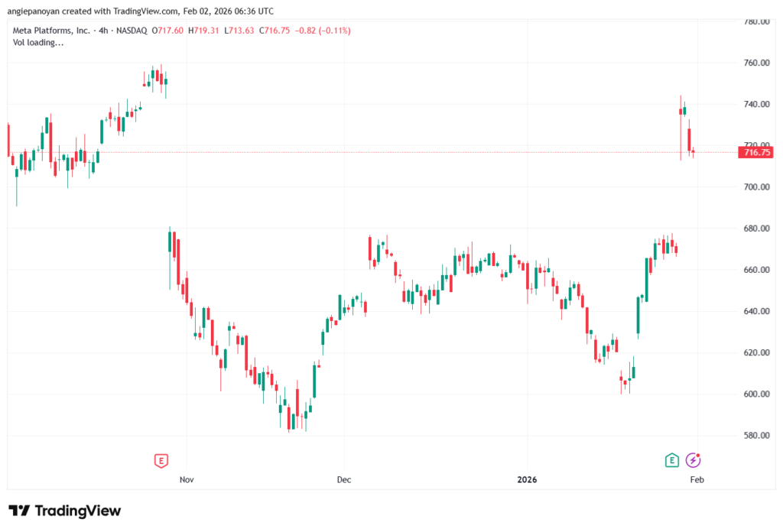The width and height of the screenshot is (783, 532).
Task: Click the 700.00 price scale label
Action: click(x=756, y=187)
